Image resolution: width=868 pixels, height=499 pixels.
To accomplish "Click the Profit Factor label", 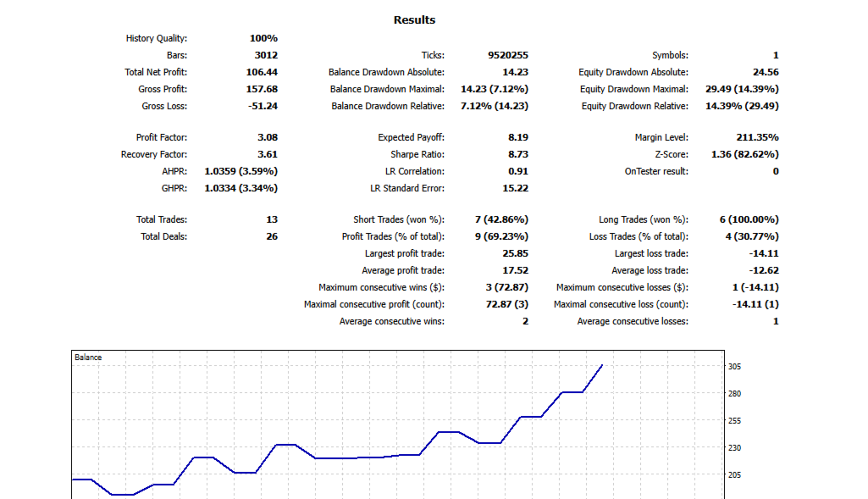I will coord(162,137).
